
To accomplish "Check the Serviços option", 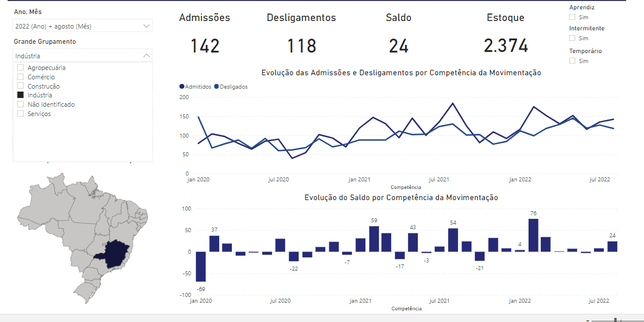I will pyautogui.click(x=20, y=114).
